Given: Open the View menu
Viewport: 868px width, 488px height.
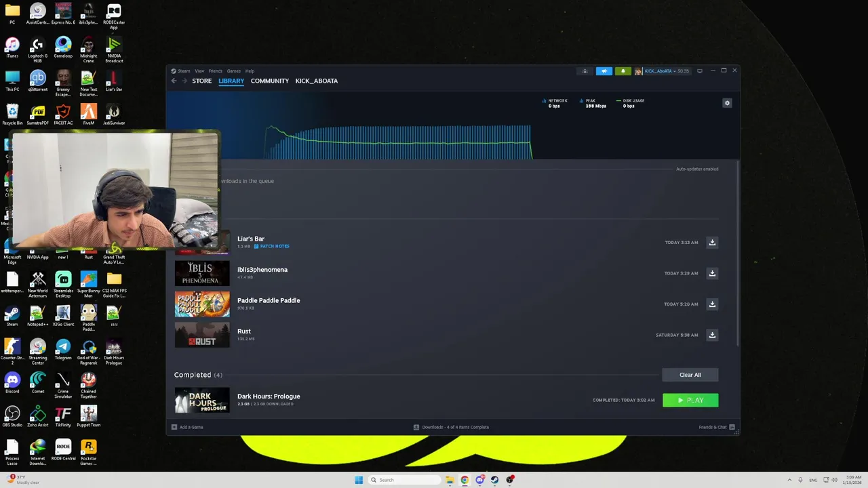Looking at the screenshot, I should [199, 71].
